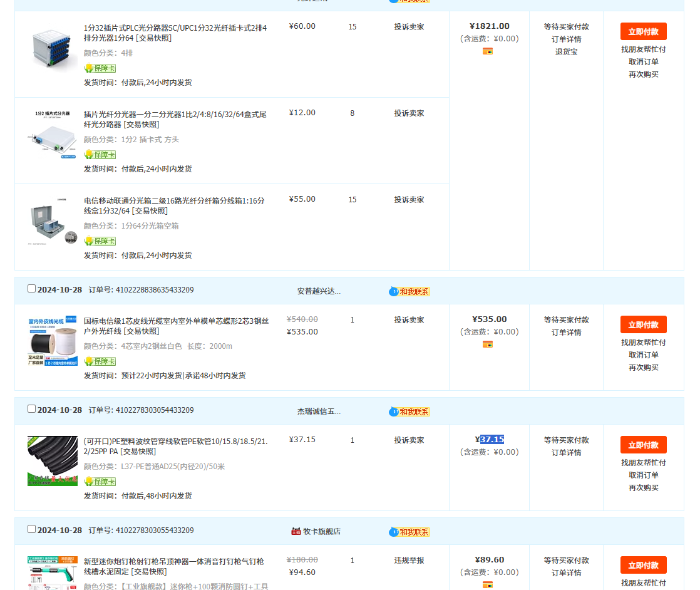Click 取消订单 for the ¥535.00 fiber cable order
The image size is (700, 590).
pyautogui.click(x=643, y=355)
